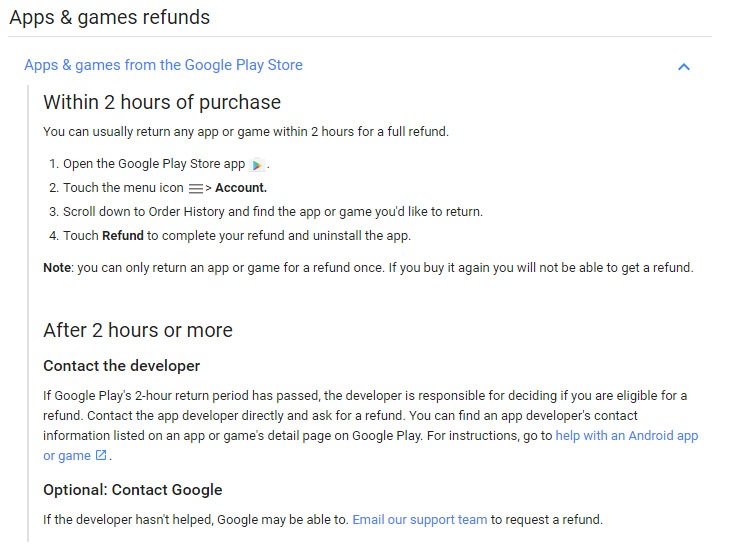This screenshot has height=546, width=756.
Task: Collapse the section with the chevron arrow
Action: click(x=684, y=67)
